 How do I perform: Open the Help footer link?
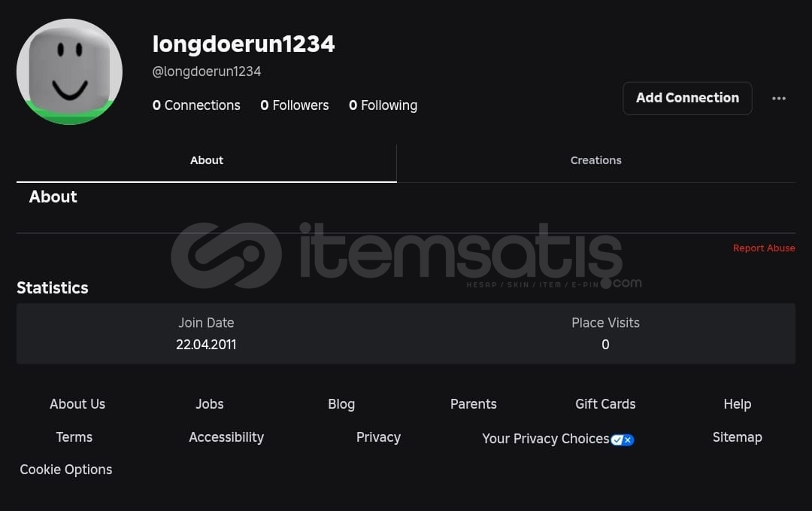(738, 403)
